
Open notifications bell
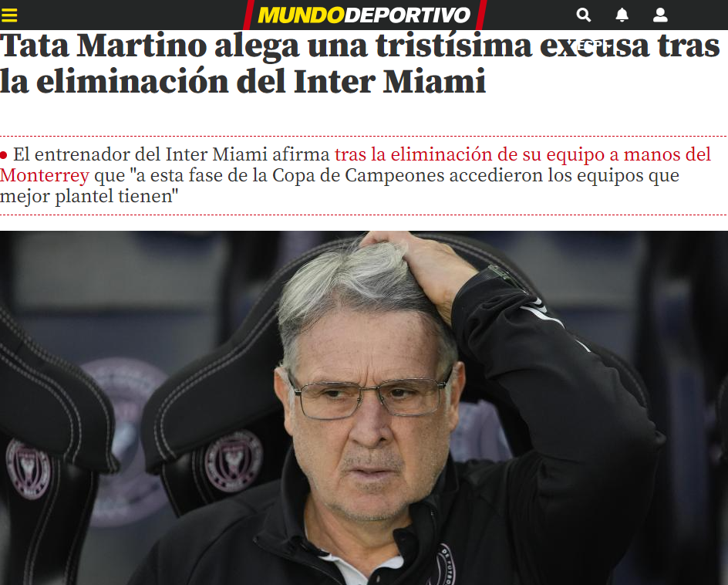622,15
